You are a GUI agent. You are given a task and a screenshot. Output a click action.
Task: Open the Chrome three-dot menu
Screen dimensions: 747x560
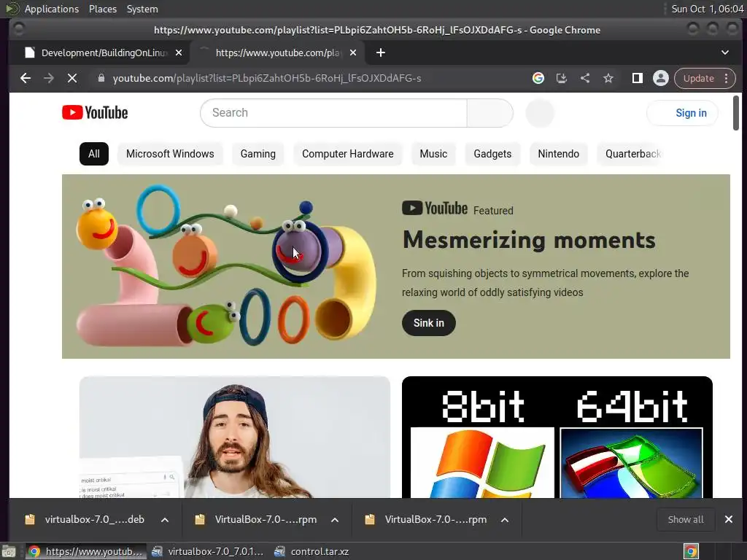(727, 78)
